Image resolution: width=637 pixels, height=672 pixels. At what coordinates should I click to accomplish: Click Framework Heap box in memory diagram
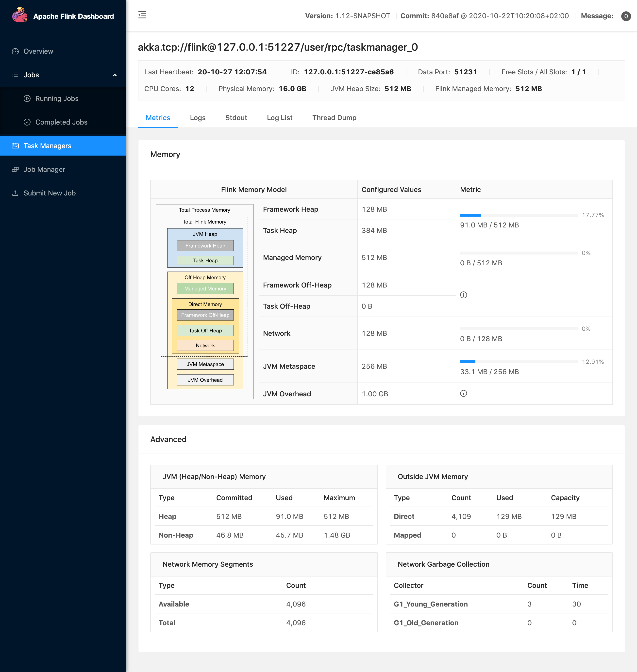(x=205, y=246)
